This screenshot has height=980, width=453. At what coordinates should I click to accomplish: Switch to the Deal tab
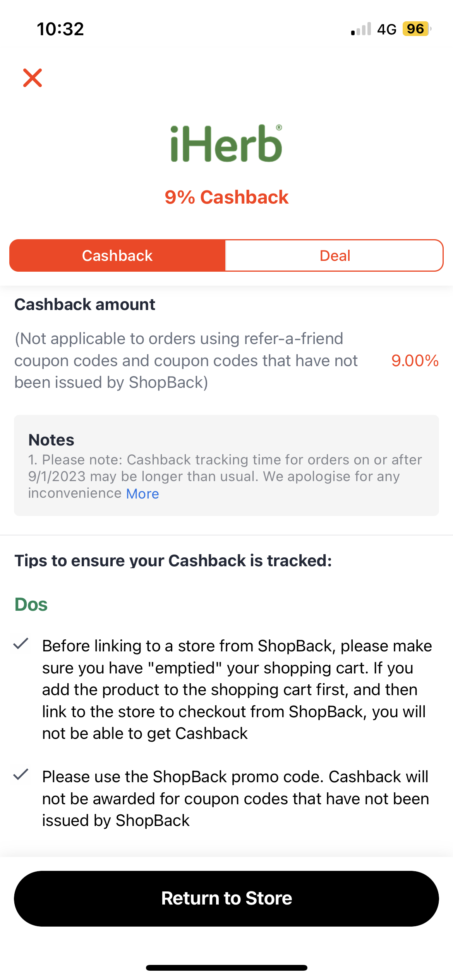[335, 256]
